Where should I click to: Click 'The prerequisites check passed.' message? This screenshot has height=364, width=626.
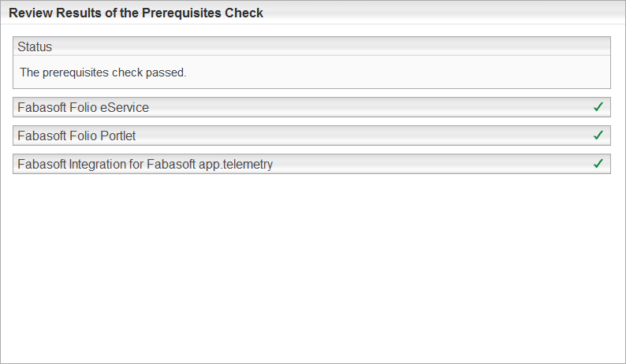click(102, 72)
